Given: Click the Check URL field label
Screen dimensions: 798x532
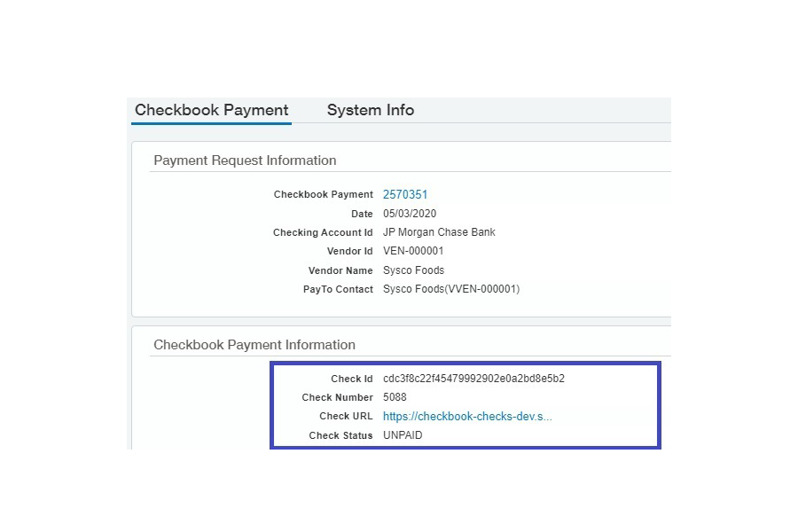Looking at the screenshot, I should coord(346,416).
